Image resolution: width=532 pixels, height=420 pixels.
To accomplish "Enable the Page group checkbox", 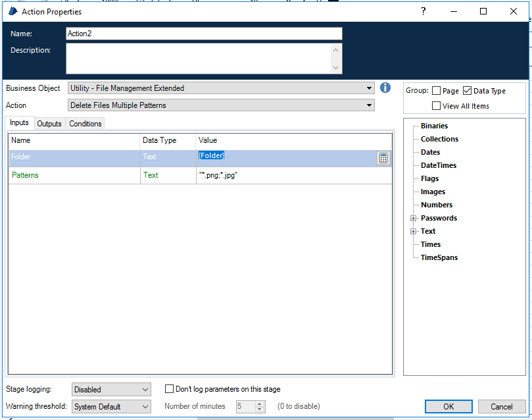I will pyautogui.click(x=437, y=91).
